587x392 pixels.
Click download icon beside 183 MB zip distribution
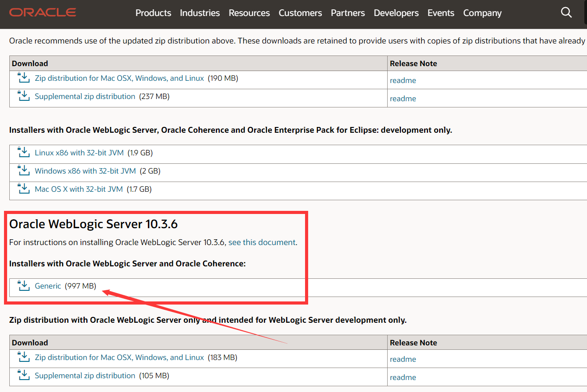24,357
